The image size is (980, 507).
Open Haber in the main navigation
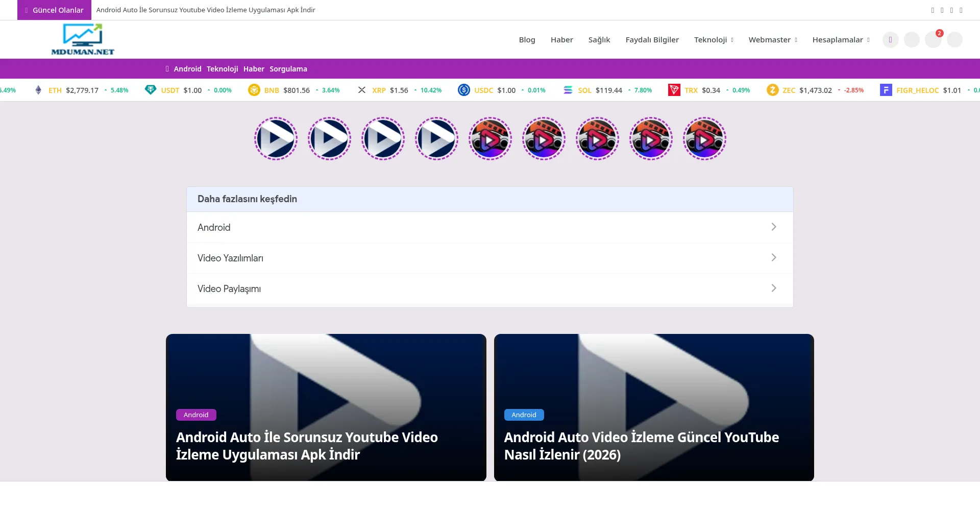[x=561, y=39]
